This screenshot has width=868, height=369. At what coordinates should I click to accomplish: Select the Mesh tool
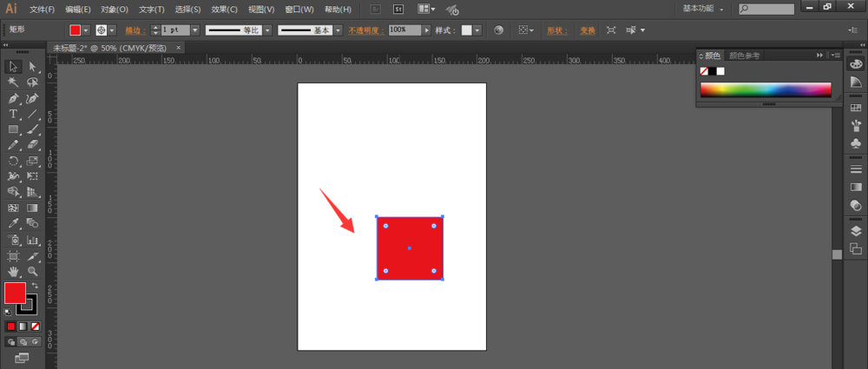(13, 208)
